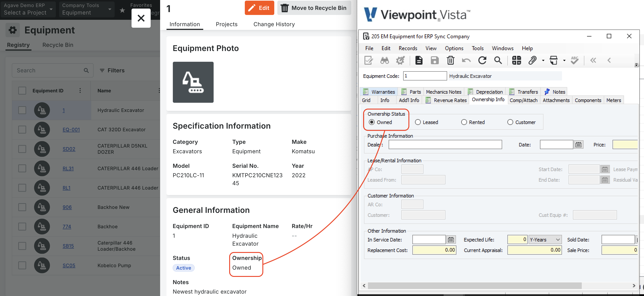Open equipment link SB15
The width and height of the screenshot is (644, 296).
pyautogui.click(x=68, y=246)
